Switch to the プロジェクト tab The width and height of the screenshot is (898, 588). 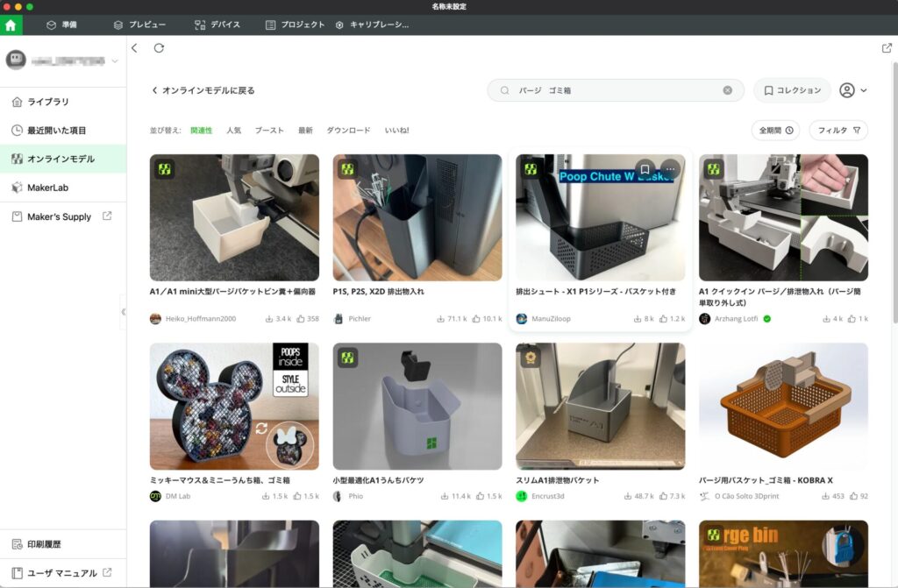[x=295, y=25]
